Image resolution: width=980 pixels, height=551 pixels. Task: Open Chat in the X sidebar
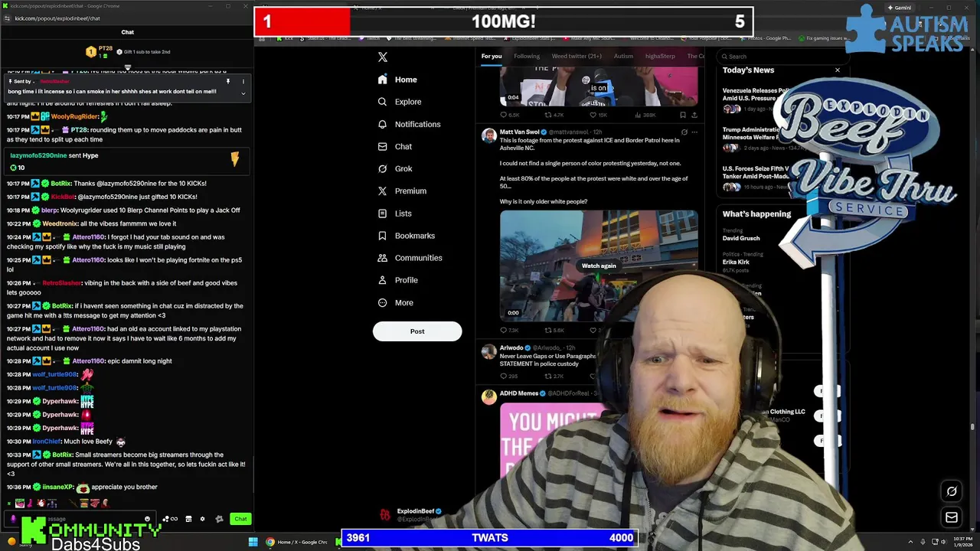tap(394, 146)
